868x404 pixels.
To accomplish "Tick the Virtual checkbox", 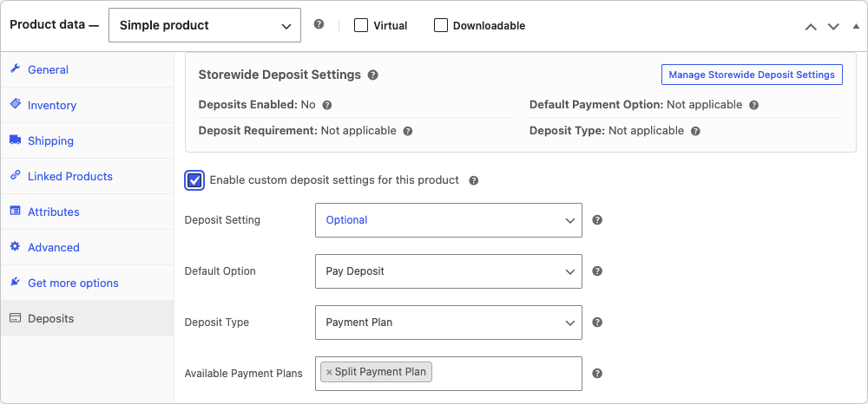I will (361, 25).
